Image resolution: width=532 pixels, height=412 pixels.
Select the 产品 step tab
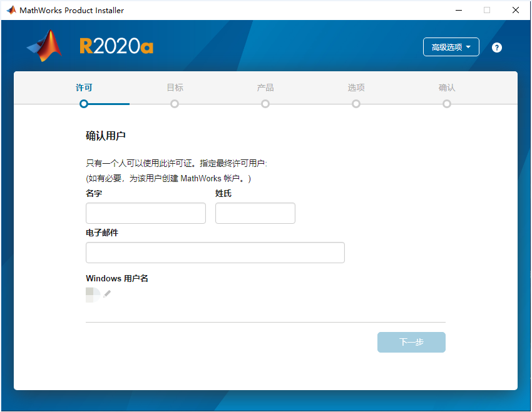265,88
